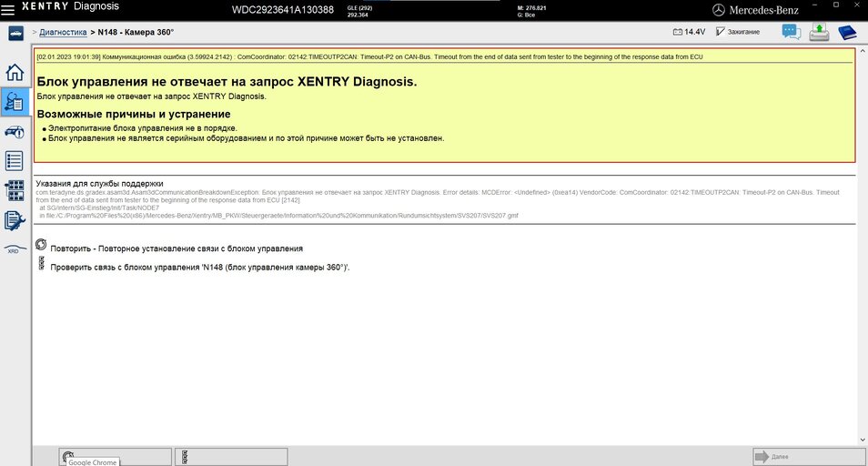The width and height of the screenshot is (868, 466).
Task: Click the battery voltage 14.4V indicator
Action: coord(689,32)
